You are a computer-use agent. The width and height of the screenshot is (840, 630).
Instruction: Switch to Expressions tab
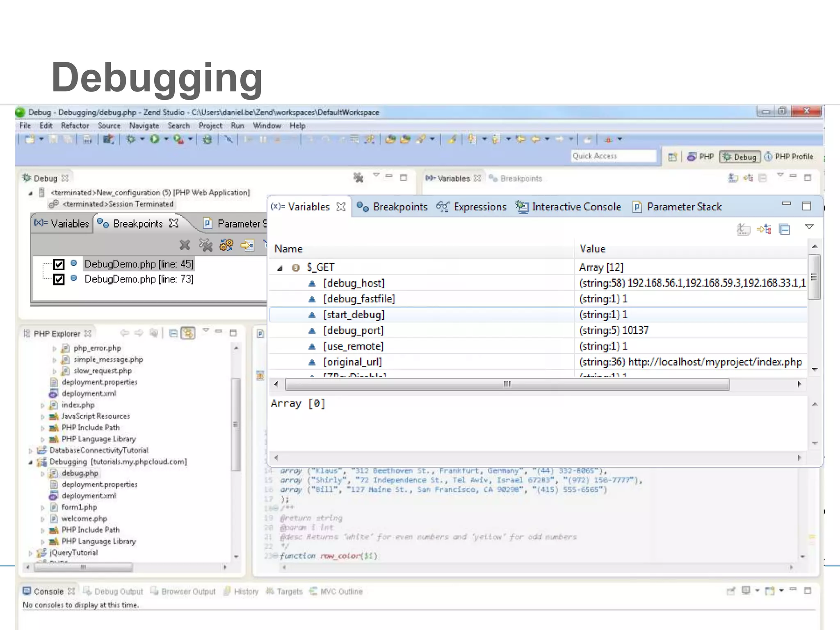[x=472, y=207]
